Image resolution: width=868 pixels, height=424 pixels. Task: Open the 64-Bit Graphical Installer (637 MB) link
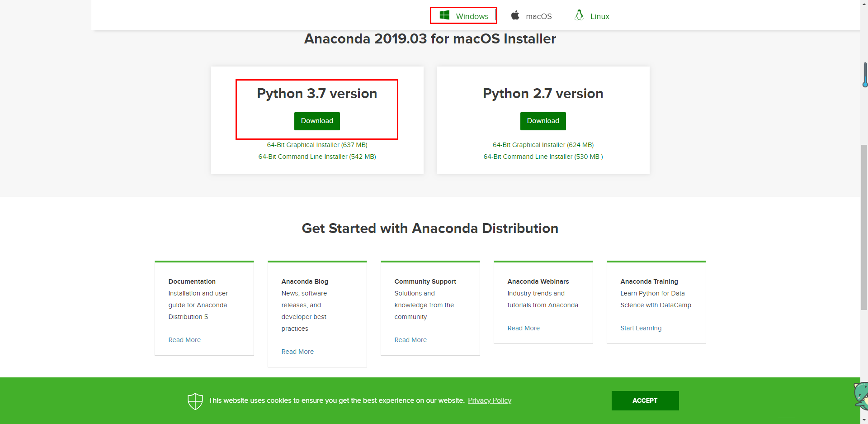[x=316, y=145]
